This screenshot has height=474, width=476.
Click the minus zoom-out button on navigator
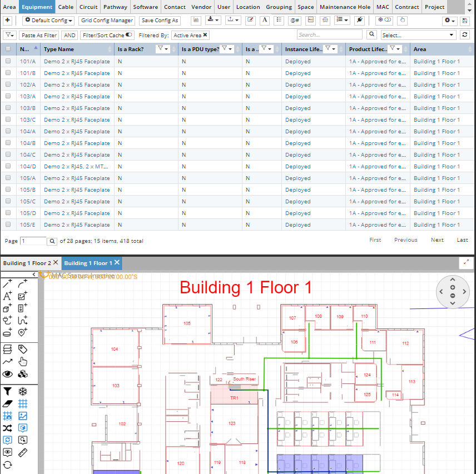tap(453, 296)
